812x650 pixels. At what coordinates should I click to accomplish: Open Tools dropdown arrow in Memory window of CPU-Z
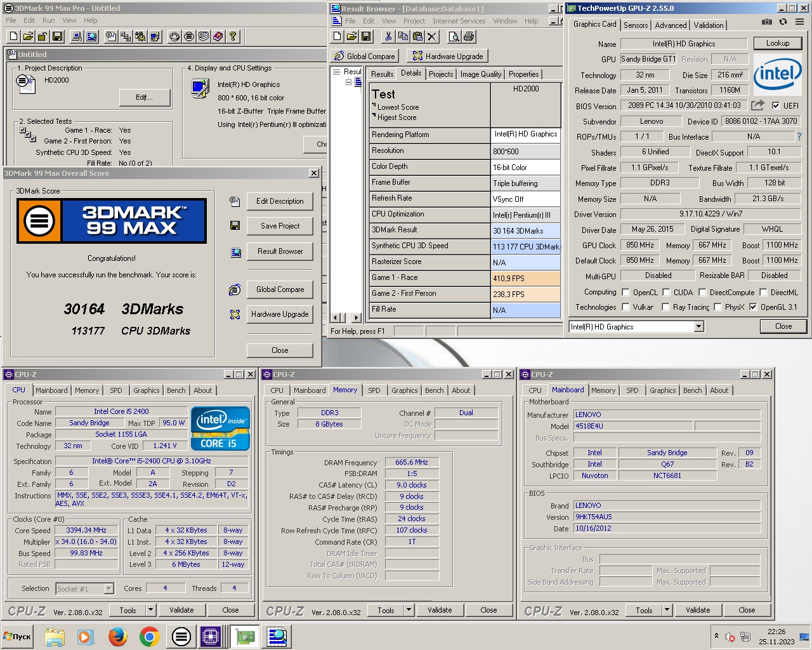click(409, 610)
